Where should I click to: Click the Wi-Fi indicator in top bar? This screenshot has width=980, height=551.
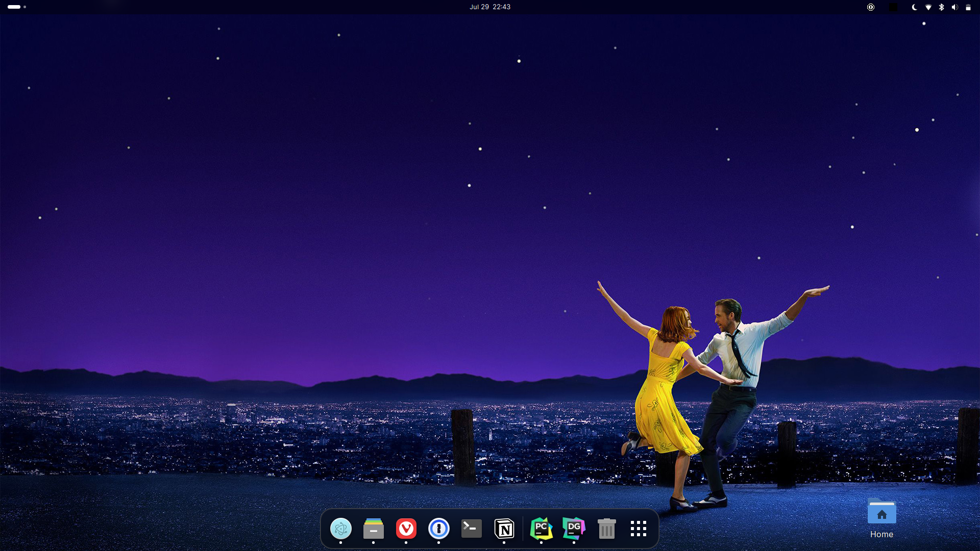[x=928, y=7]
